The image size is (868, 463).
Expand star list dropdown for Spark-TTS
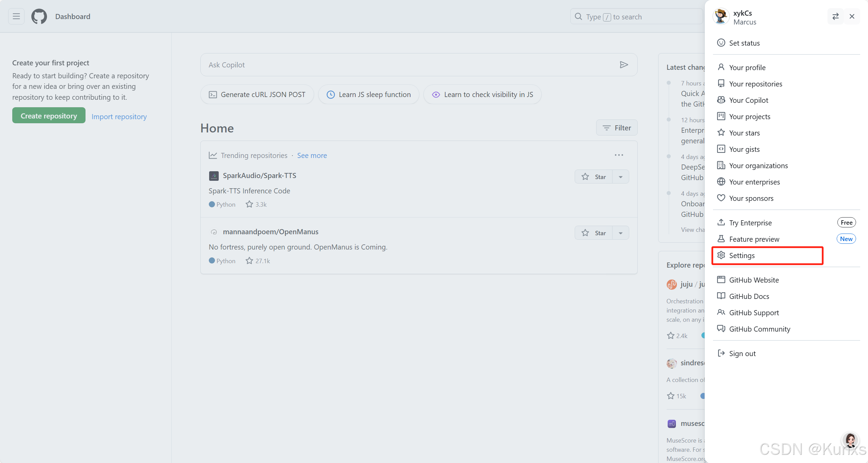pyautogui.click(x=621, y=177)
